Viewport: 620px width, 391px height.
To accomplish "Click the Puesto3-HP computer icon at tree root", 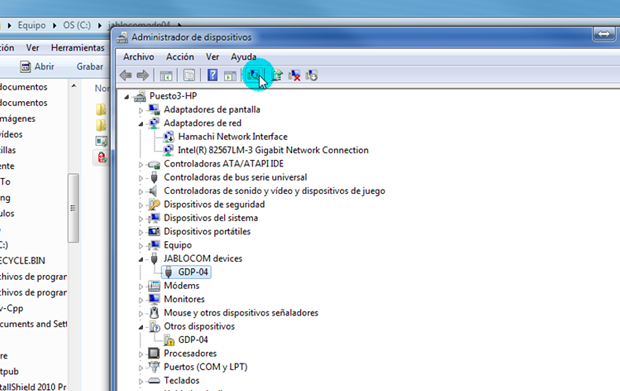I will coord(140,96).
